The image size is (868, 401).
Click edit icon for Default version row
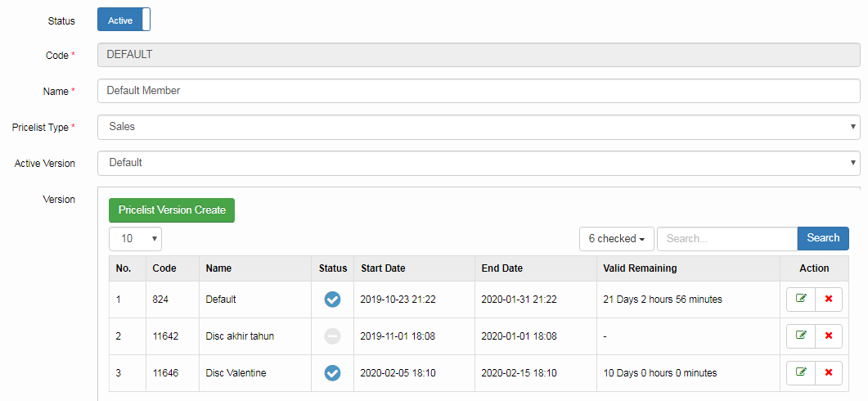click(x=801, y=300)
